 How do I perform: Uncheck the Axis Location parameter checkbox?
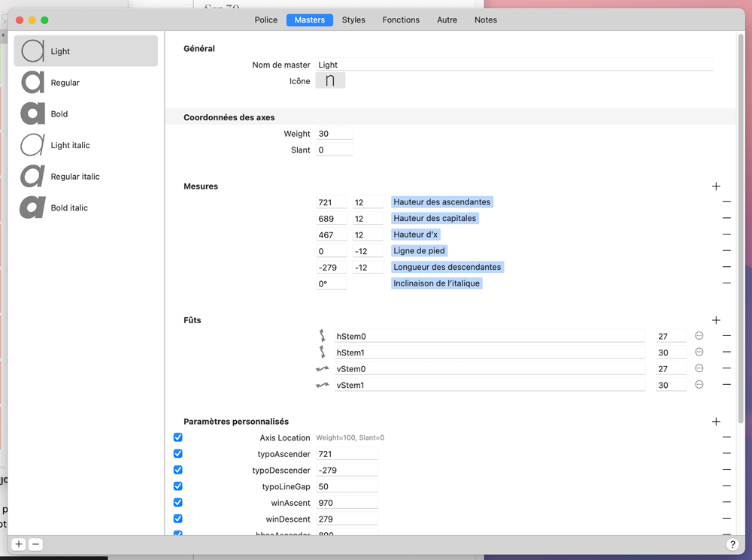point(178,437)
